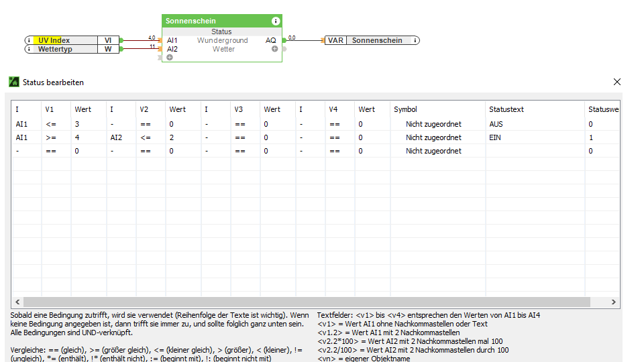Click the Symbol column header
Viewport: 644px width, 362px height.
(405, 109)
